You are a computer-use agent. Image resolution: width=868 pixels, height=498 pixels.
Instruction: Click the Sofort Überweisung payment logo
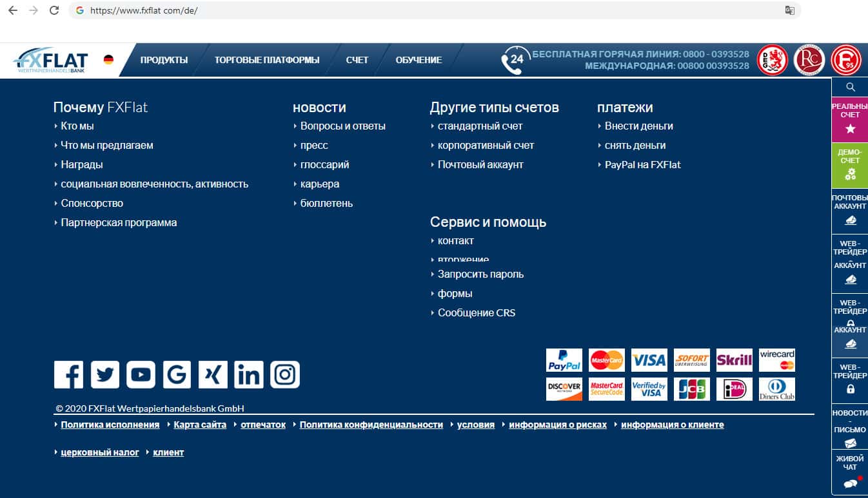692,360
